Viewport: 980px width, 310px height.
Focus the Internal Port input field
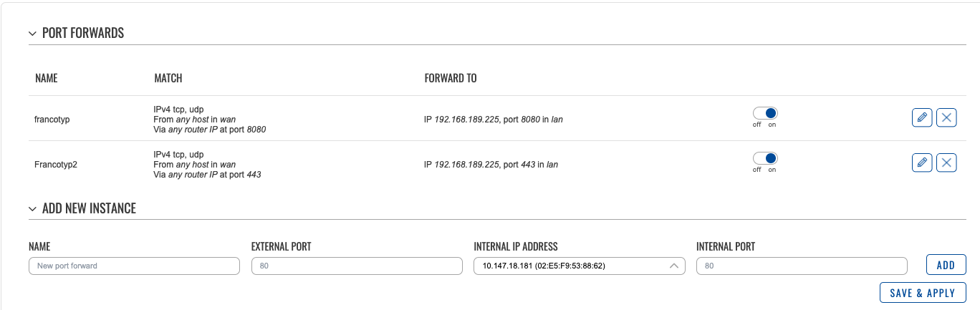point(802,266)
